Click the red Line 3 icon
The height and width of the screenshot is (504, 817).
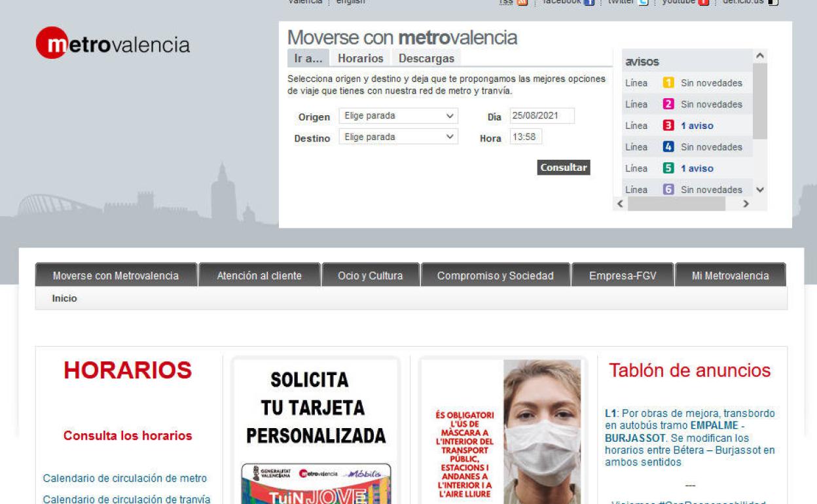[668, 126]
